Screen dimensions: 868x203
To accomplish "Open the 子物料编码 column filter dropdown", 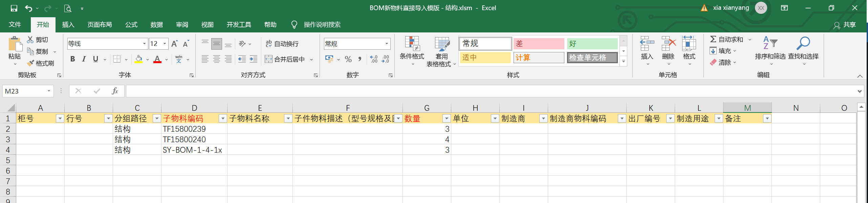I will pos(222,119).
